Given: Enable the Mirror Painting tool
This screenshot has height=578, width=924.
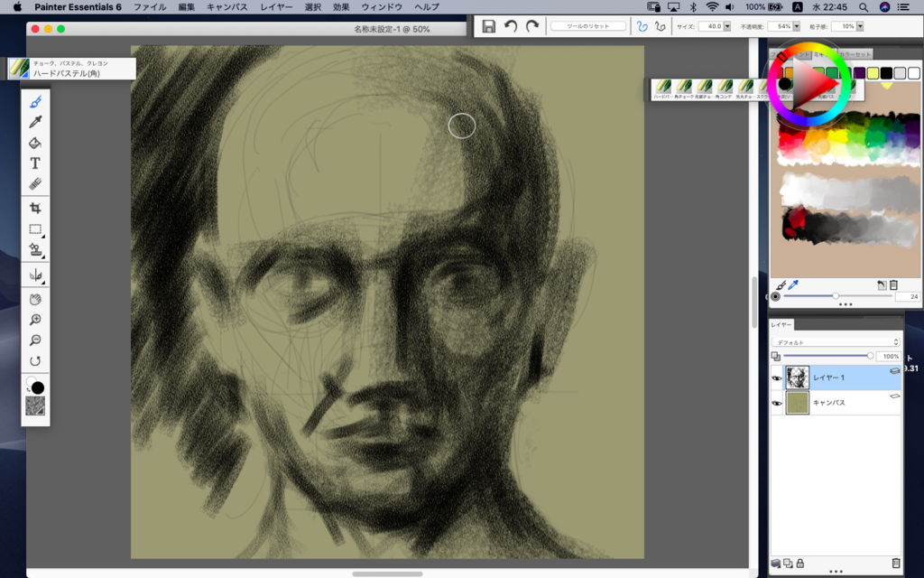Looking at the screenshot, I should (35, 275).
